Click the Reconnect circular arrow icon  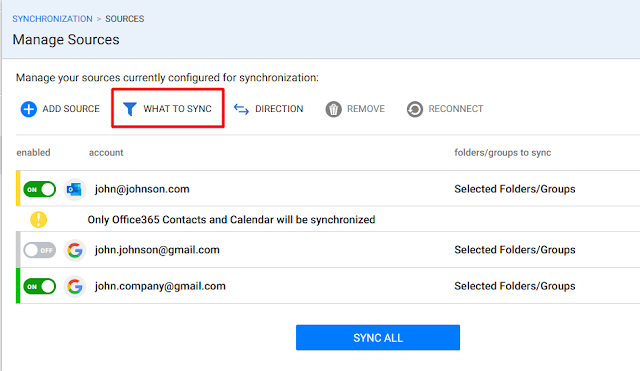(415, 109)
